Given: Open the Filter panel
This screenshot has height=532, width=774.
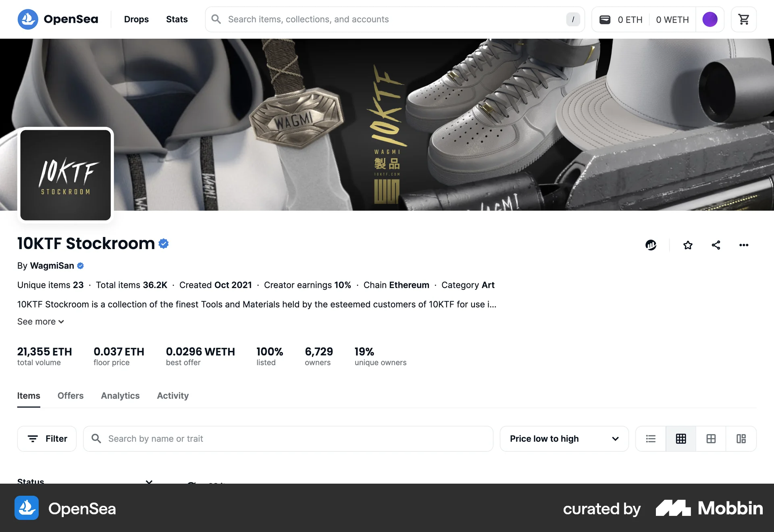Looking at the screenshot, I should coord(47,438).
